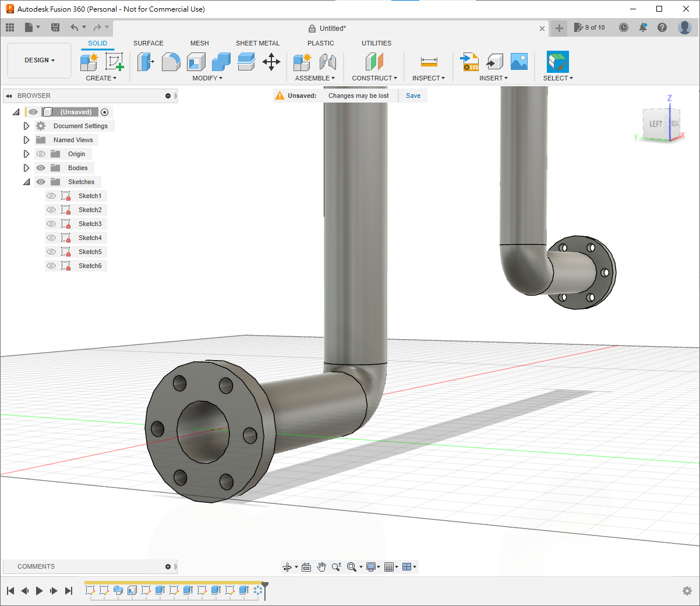Show Sketch1 using its eye icon
The height and width of the screenshot is (606, 700).
coord(51,196)
